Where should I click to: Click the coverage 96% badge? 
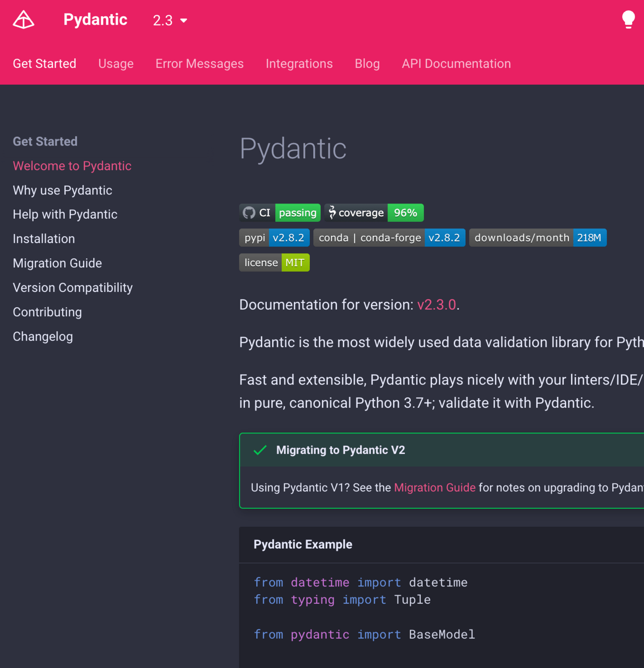pos(374,213)
